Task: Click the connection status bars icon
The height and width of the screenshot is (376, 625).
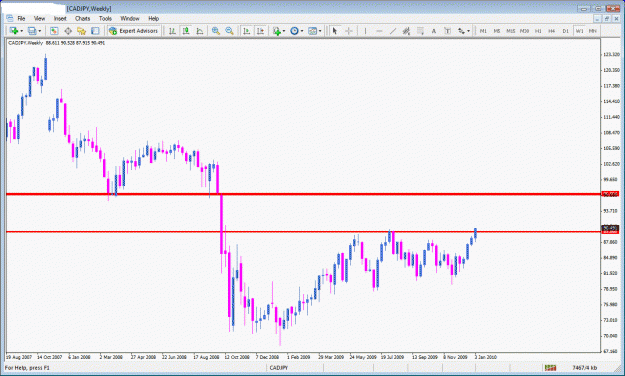Action: coord(550,368)
